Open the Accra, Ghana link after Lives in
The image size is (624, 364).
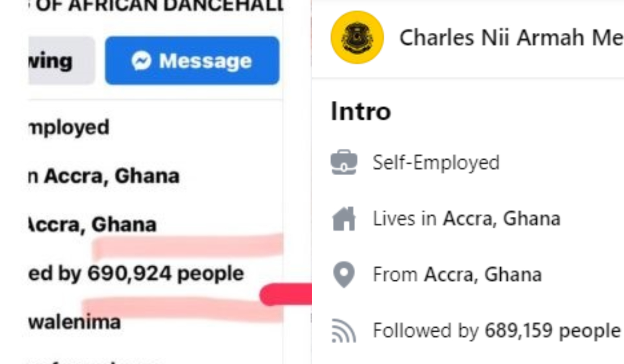coord(501,218)
